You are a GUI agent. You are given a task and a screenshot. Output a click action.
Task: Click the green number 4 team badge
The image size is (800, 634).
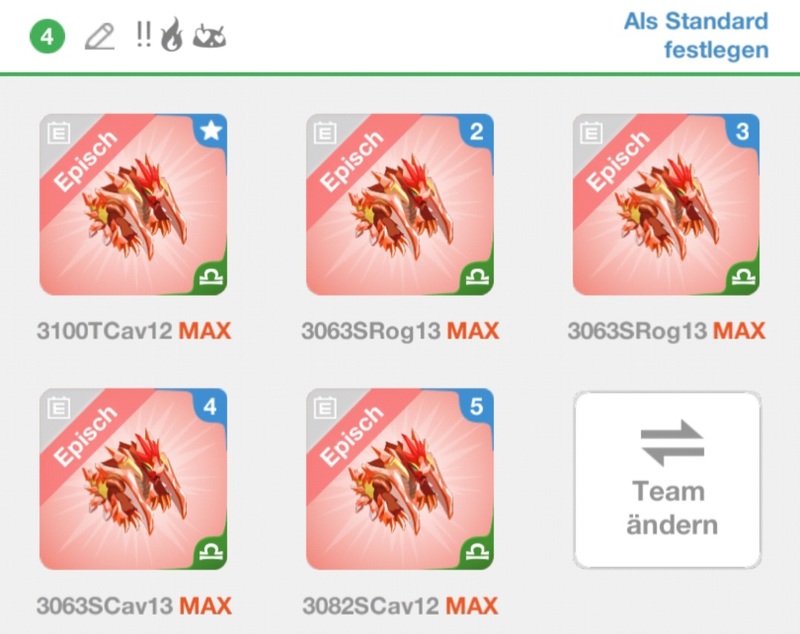pyautogui.click(x=47, y=37)
